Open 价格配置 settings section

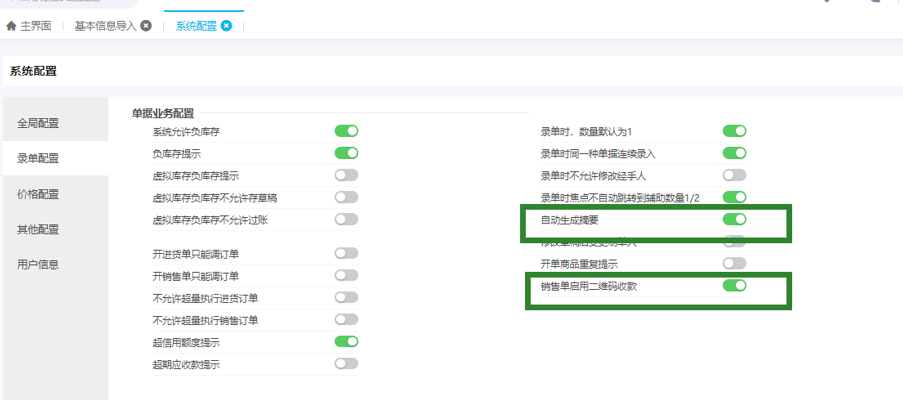38,194
